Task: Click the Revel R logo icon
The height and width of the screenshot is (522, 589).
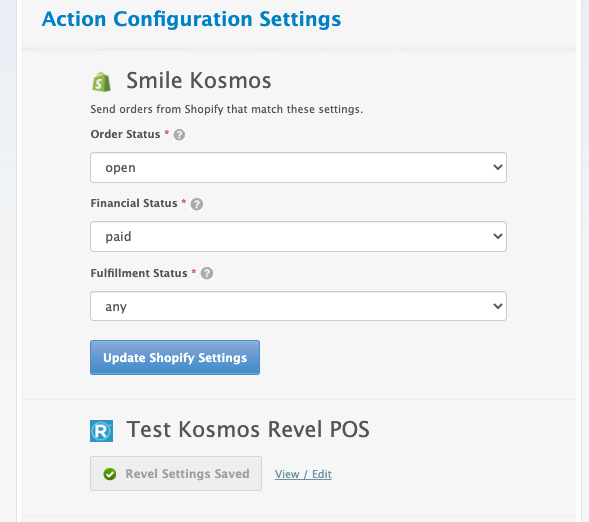Action: click(x=101, y=431)
